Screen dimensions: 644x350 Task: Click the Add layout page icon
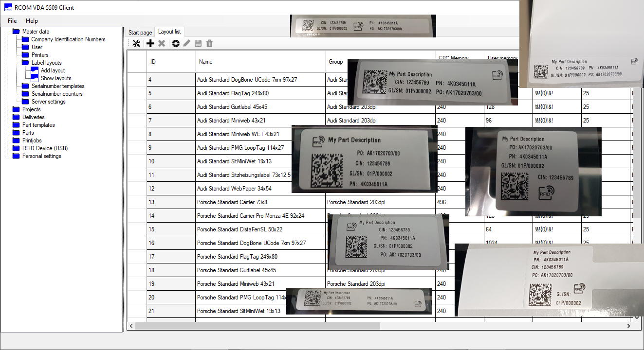(35, 70)
